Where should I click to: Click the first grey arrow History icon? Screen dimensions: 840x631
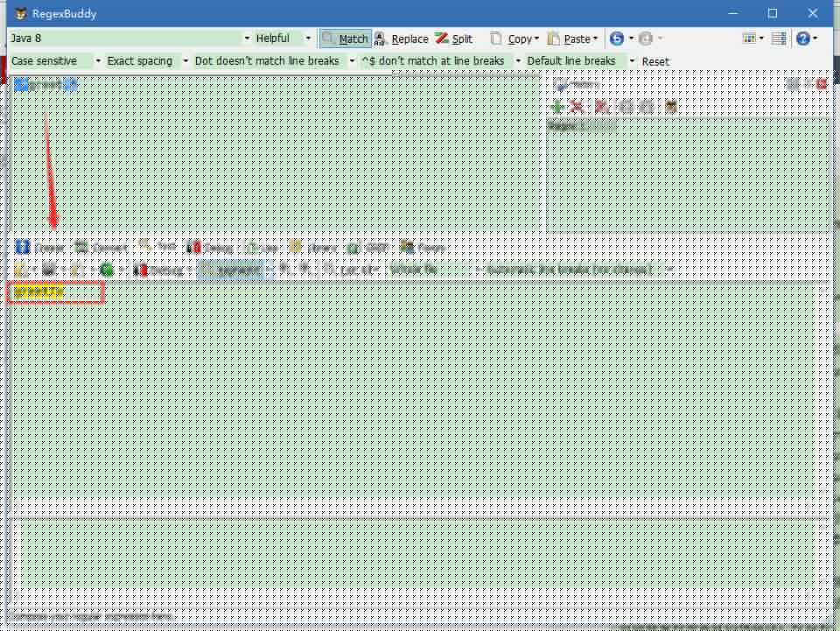626,107
